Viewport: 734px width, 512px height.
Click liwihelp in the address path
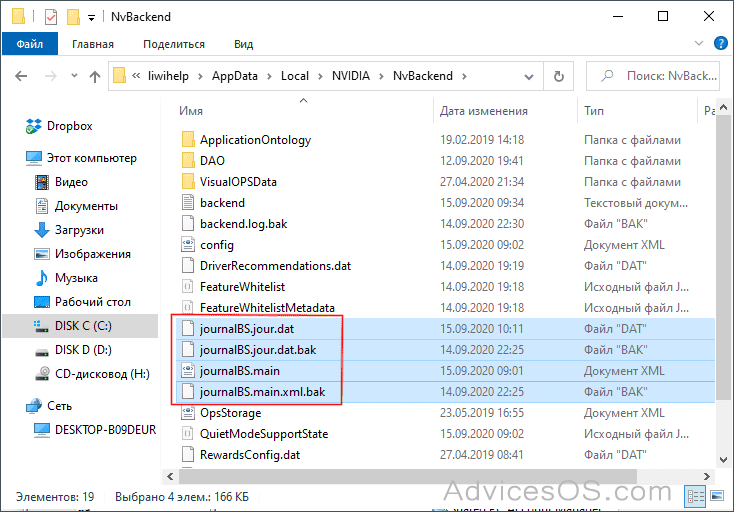(168, 76)
